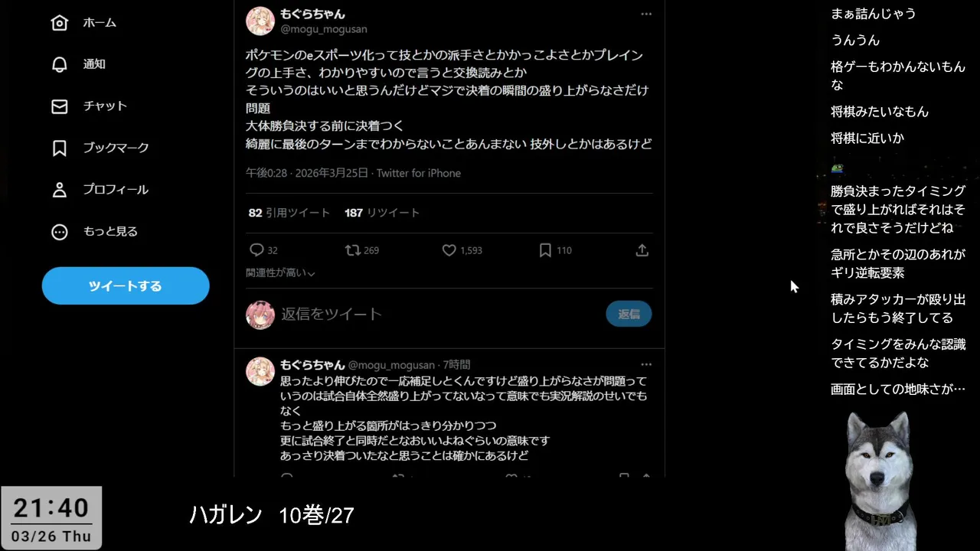Click the share upload icon on tweet
Image resolution: width=980 pixels, height=551 pixels.
tap(642, 250)
